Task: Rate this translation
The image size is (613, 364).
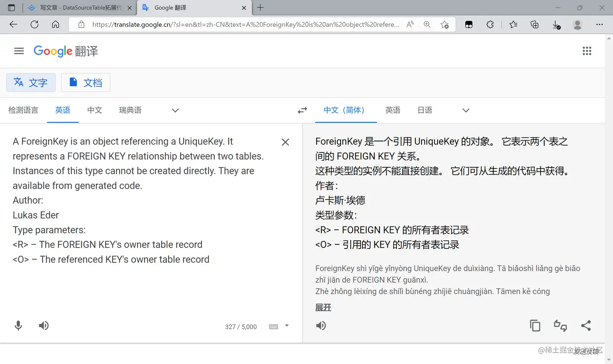Action: [x=560, y=325]
